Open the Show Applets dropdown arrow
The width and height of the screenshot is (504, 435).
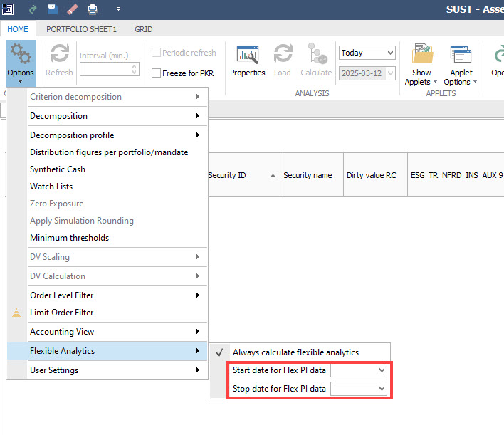point(435,82)
